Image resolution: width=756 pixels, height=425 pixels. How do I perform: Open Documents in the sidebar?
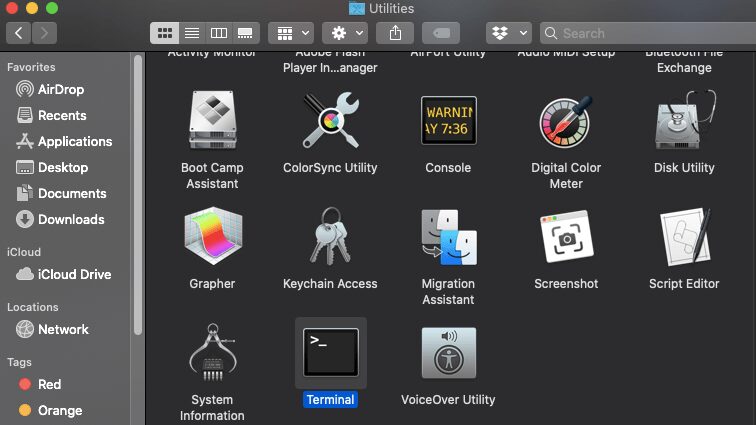pos(62,193)
